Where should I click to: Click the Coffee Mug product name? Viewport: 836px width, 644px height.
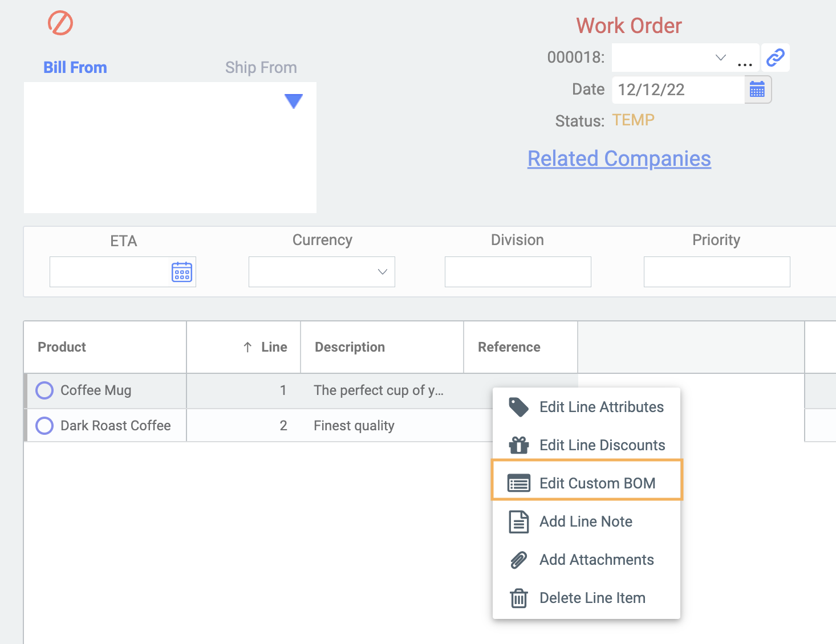point(96,390)
